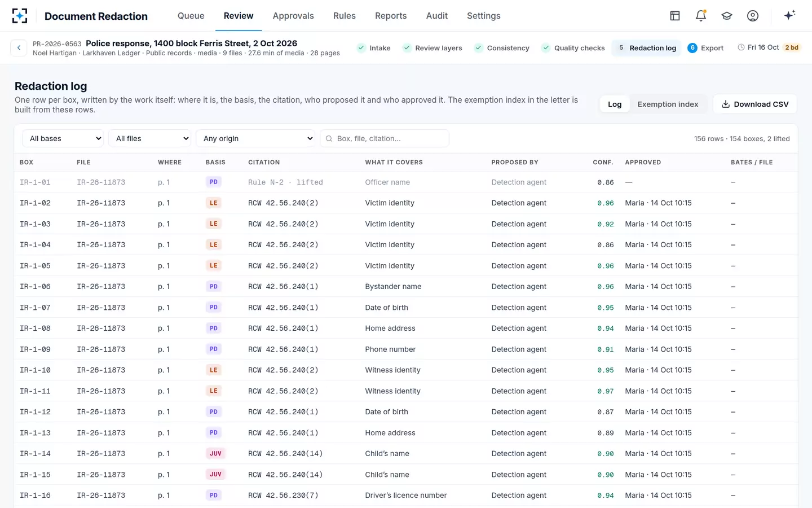Click the PD badge on lifted row IR-1-01
Screen dimensions: 812x508
point(214,182)
